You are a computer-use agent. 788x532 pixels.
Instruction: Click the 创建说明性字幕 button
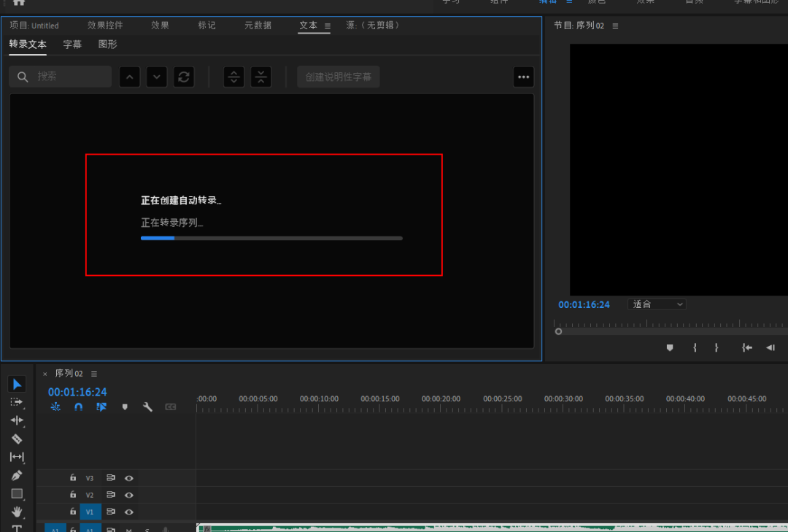(339, 77)
